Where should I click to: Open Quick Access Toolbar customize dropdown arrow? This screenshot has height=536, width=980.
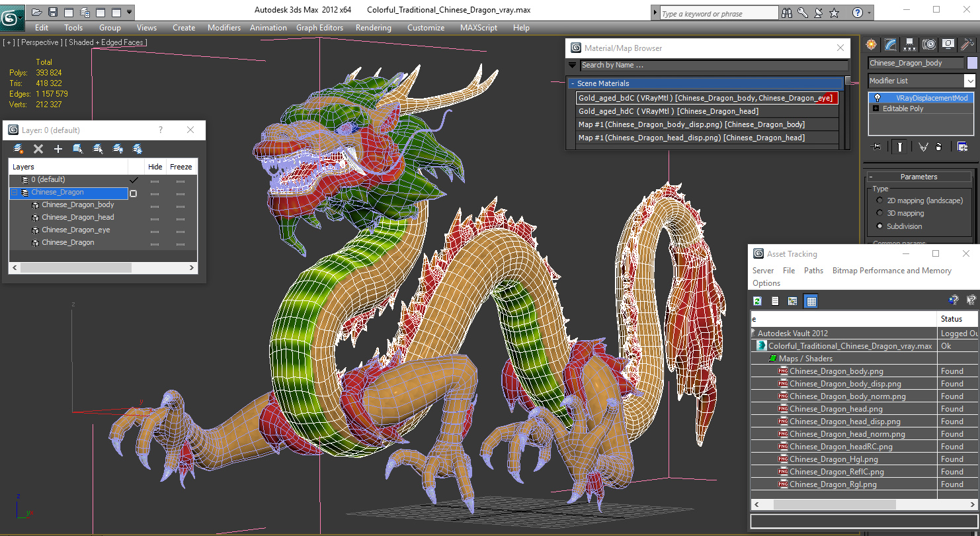coord(129,12)
